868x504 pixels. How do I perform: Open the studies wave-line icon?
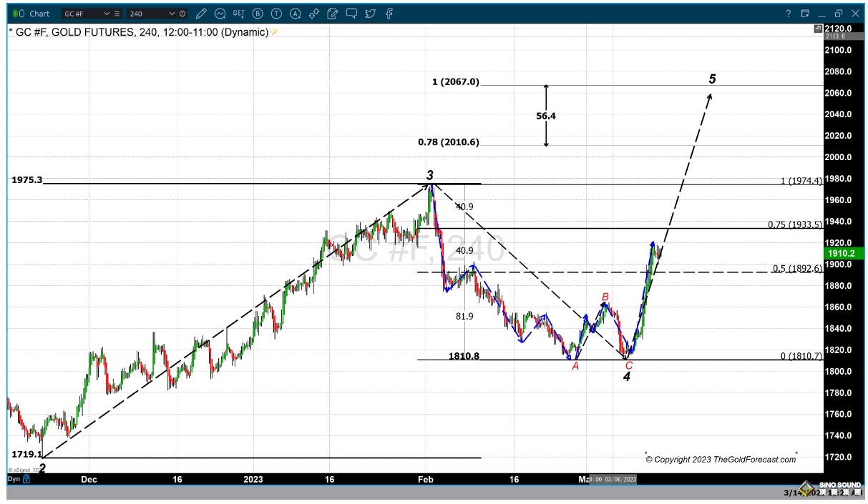(220, 14)
